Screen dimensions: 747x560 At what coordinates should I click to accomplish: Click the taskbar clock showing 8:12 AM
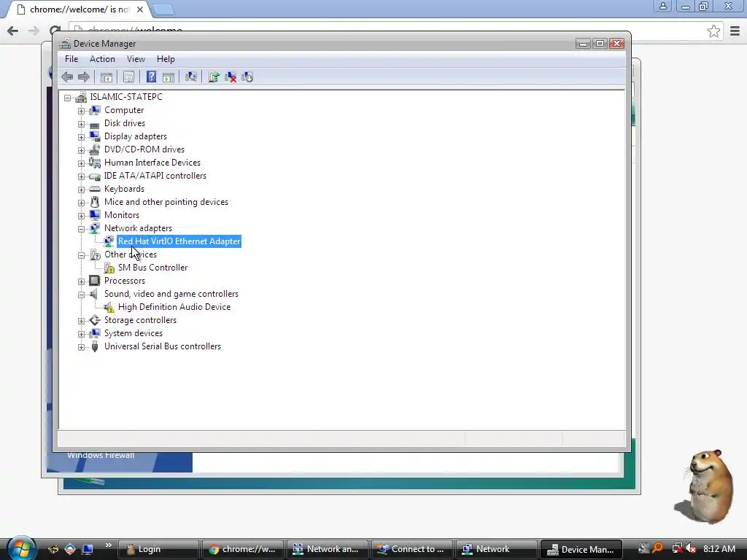(719, 548)
